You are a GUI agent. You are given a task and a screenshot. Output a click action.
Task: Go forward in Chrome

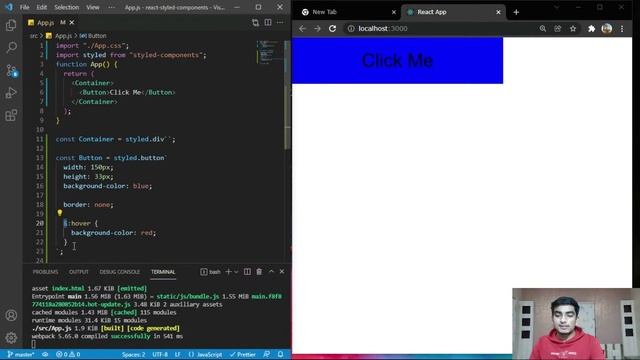pyautogui.click(x=318, y=29)
